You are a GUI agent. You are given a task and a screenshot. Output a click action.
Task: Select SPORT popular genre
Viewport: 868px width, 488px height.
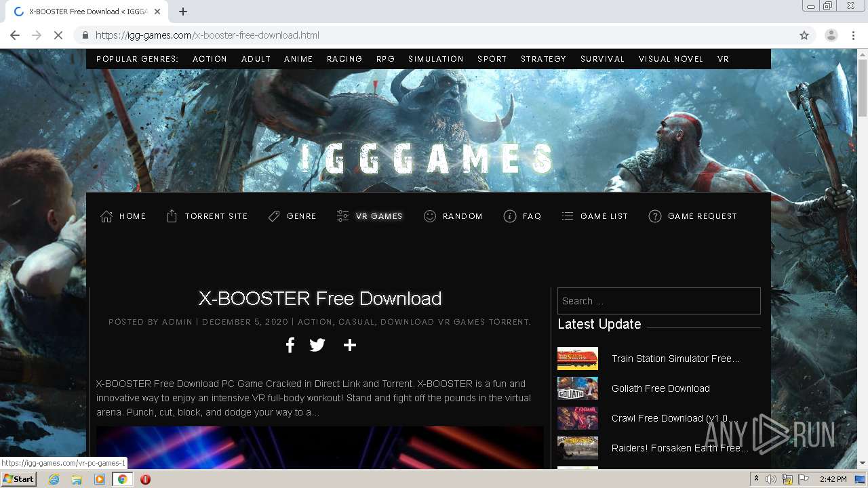click(492, 59)
